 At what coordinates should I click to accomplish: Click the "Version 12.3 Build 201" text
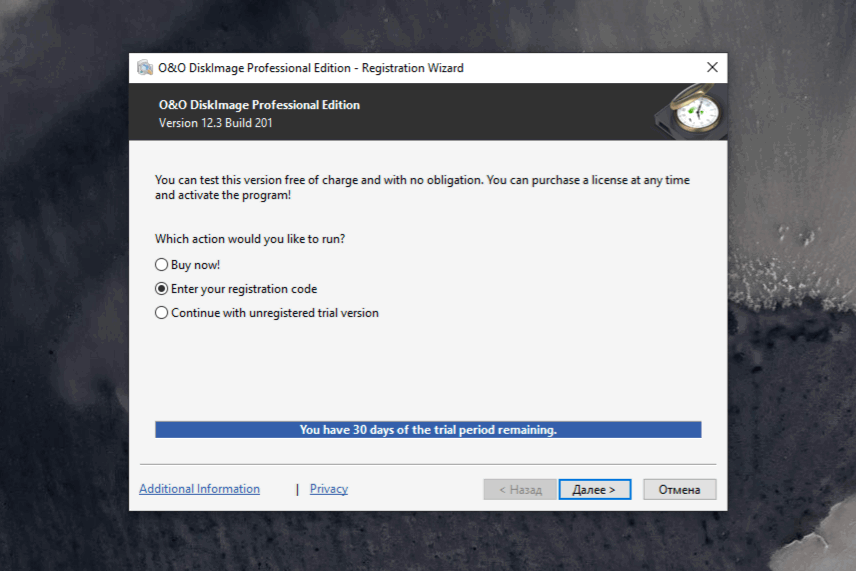click(216, 123)
